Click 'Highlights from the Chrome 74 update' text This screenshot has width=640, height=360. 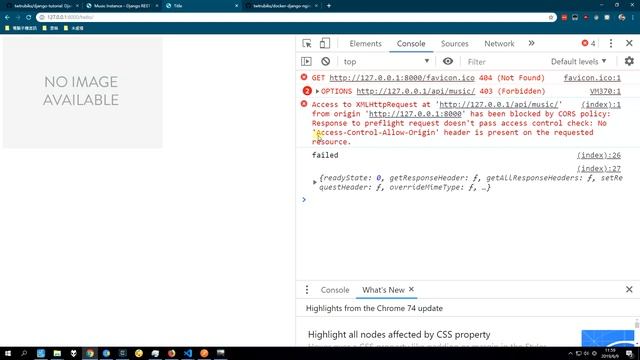tap(374, 308)
